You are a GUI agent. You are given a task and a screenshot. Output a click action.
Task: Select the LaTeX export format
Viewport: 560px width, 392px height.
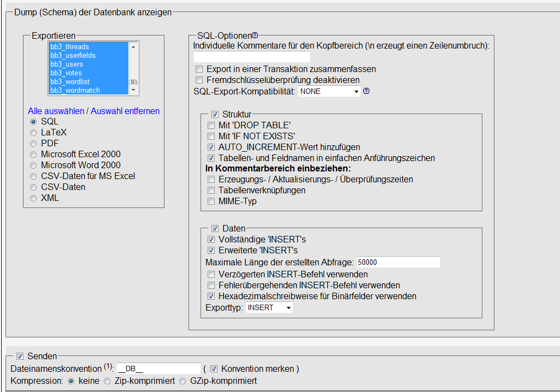(34, 133)
